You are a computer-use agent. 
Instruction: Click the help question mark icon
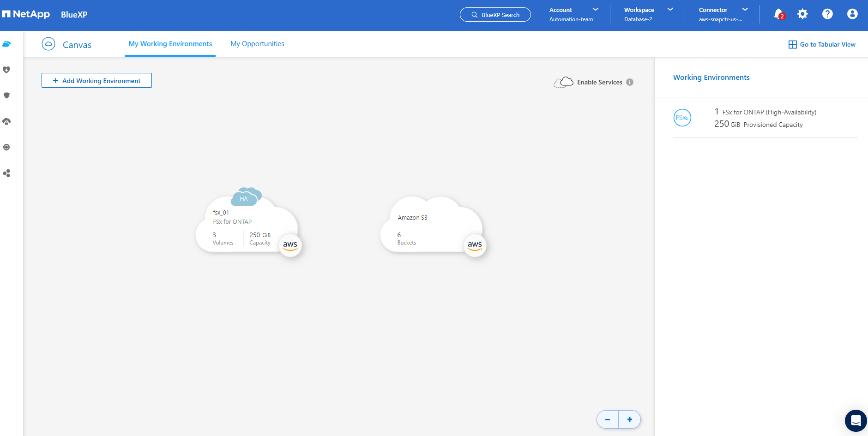[x=827, y=14]
